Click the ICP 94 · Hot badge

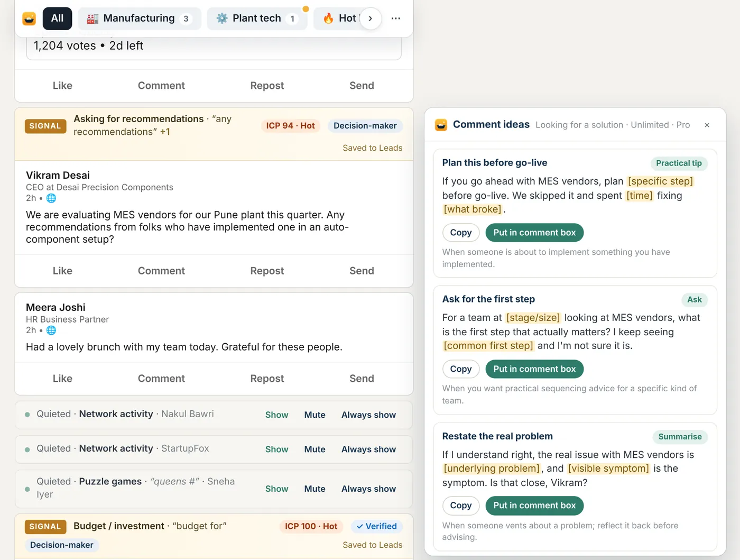pos(290,126)
